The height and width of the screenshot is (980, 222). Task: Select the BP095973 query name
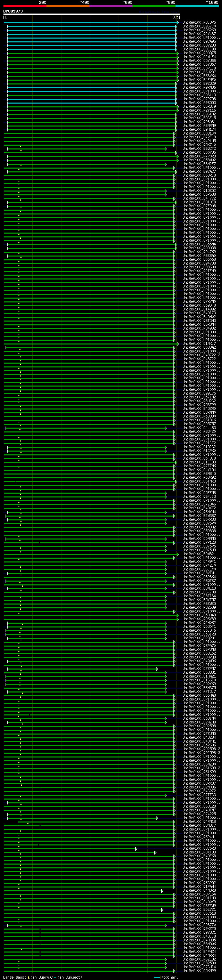coord(13,11)
